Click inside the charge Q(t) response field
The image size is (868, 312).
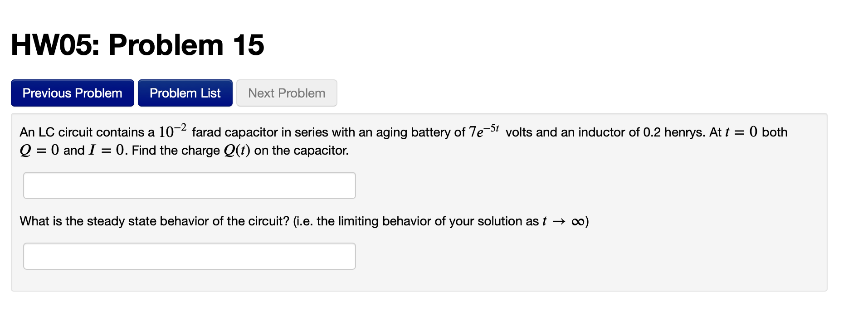pyautogui.click(x=189, y=185)
